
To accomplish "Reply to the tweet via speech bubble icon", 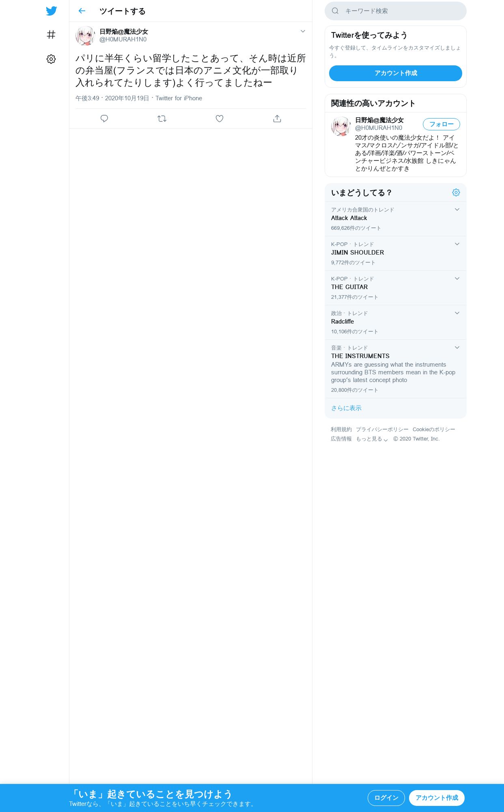I will coord(104,119).
